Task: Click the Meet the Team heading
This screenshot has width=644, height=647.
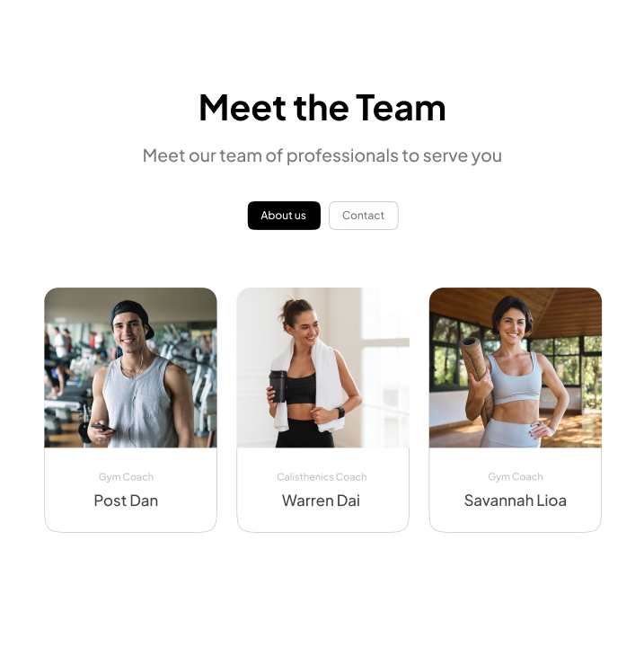Action: pos(322,108)
